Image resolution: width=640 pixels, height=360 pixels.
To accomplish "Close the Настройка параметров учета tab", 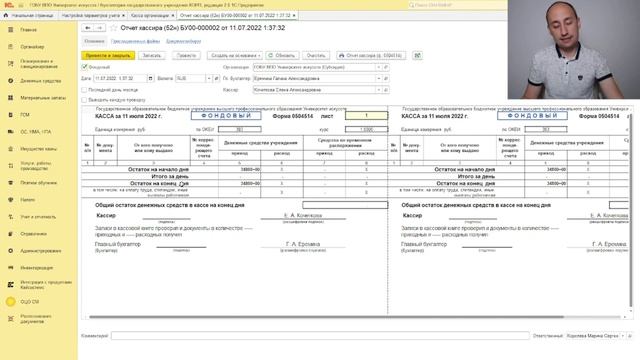I will pos(124,16).
